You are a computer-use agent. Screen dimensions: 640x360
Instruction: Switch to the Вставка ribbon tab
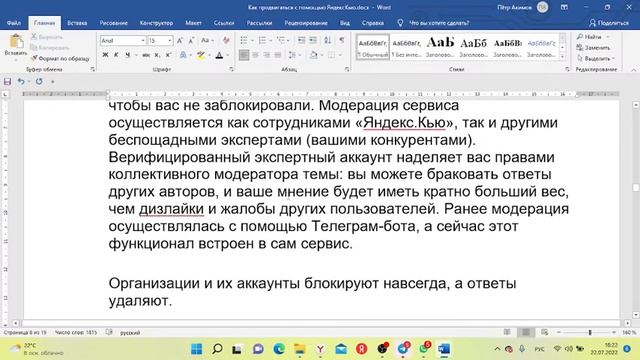click(77, 23)
